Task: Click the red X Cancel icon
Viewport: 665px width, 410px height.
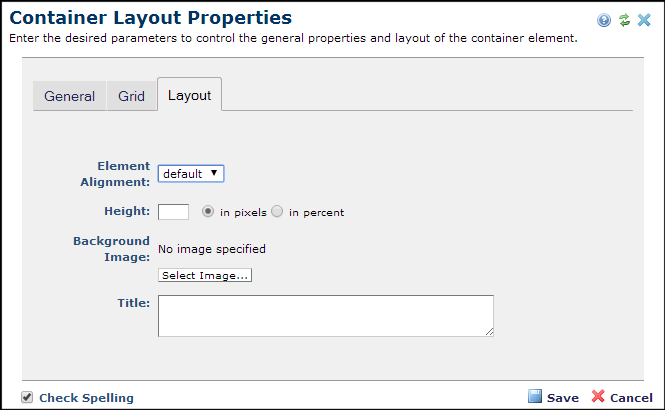Action: tap(598, 397)
